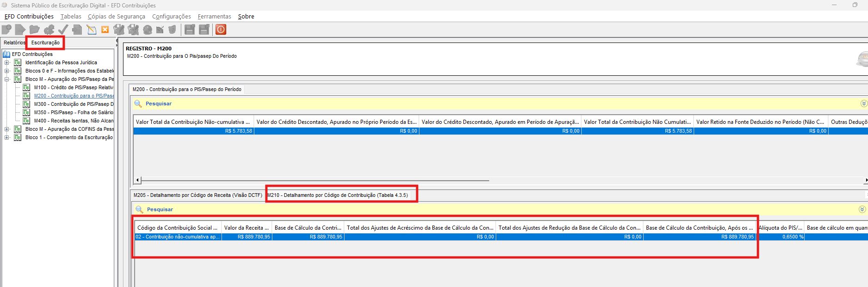Image resolution: width=868 pixels, height=287 pixels.
Task: Click the red power exit icon
Action: coord(221,30)
